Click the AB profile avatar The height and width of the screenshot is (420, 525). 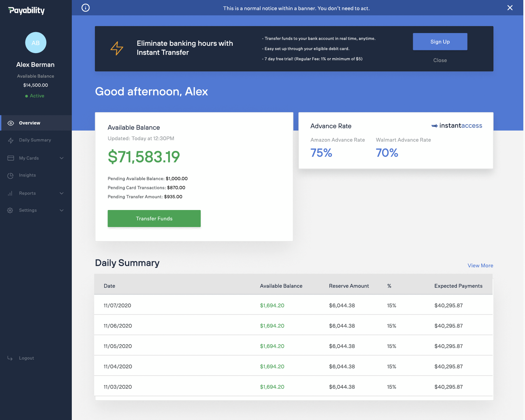36,43
